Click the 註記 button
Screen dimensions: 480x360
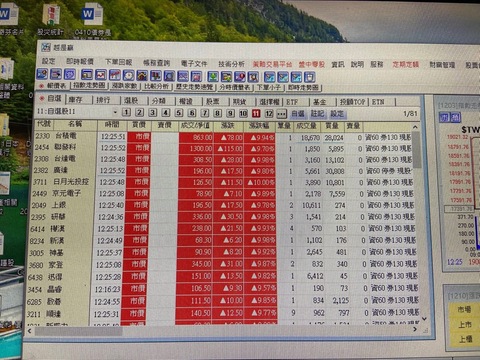pyautogui.click(x=317, y=114)
